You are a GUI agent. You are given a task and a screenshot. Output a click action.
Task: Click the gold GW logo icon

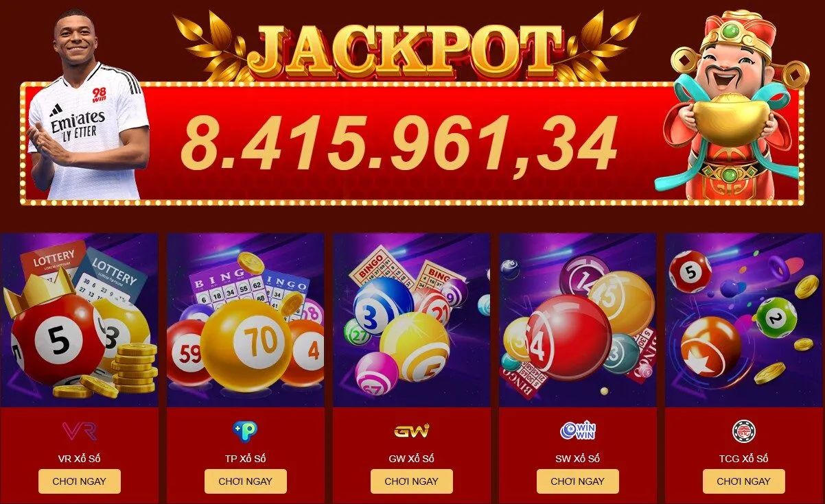412,431
